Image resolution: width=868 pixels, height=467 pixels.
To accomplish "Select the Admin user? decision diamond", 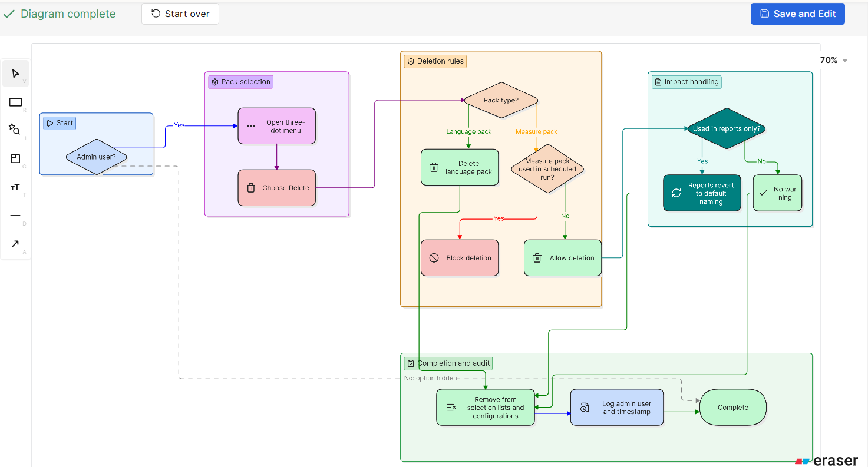I will tap(96, 157).
